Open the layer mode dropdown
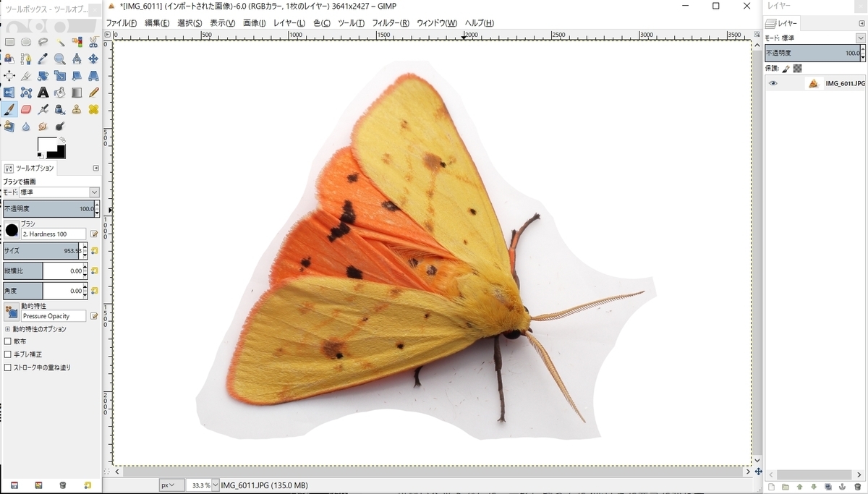This screenshot has height=494, width=868. (x=861, y=38)
